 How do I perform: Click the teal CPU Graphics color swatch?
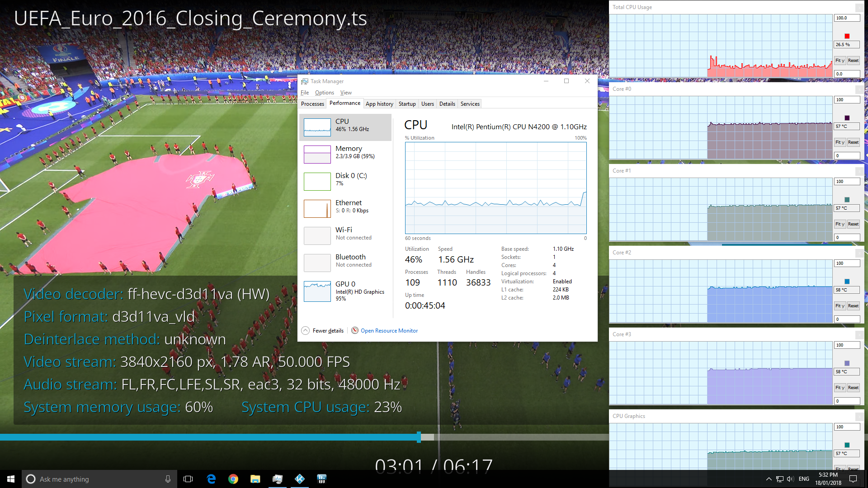point(847,445)
